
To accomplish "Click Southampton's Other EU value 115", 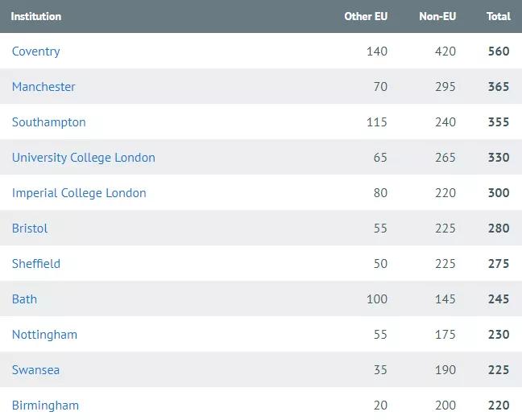I will (376, 122).
